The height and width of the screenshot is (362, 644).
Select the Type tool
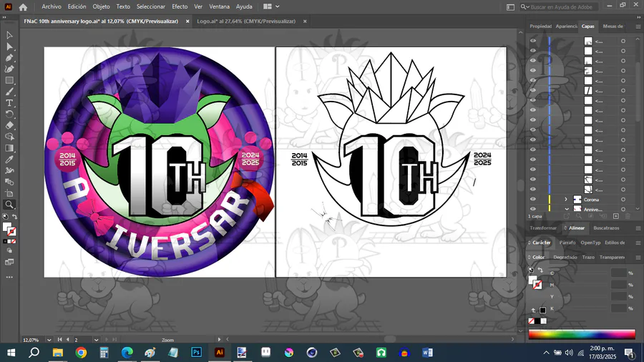[9, 103]
